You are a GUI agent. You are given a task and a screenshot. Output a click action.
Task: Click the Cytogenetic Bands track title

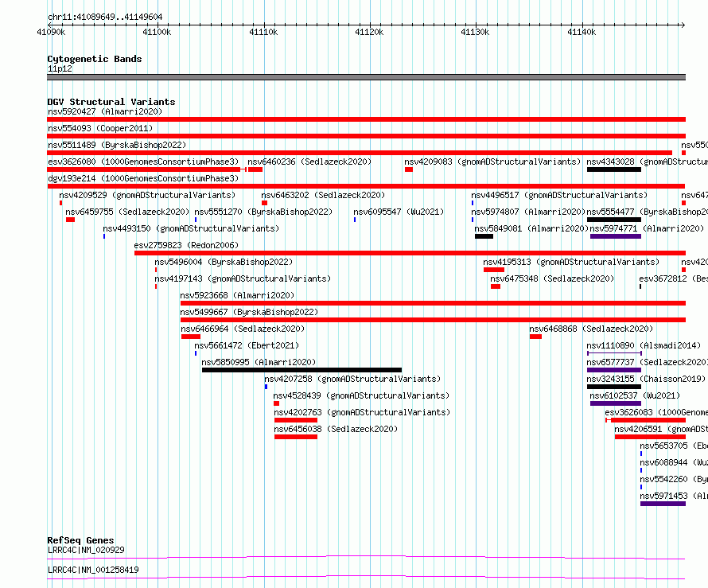coord(95,59)
